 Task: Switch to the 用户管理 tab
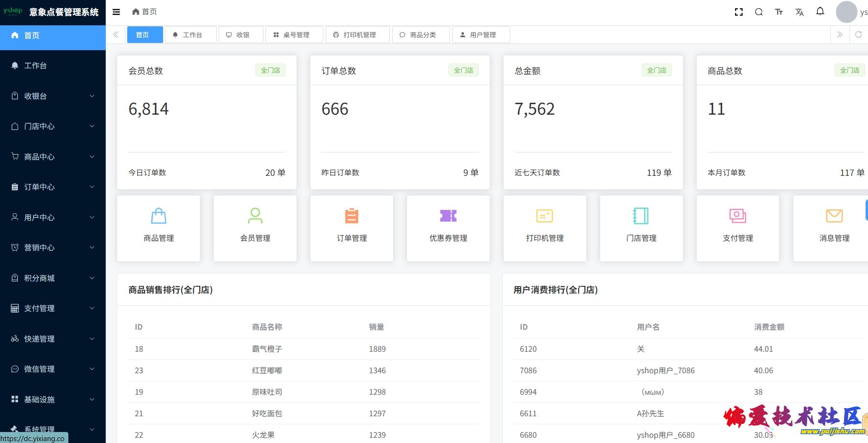(481, 35)
